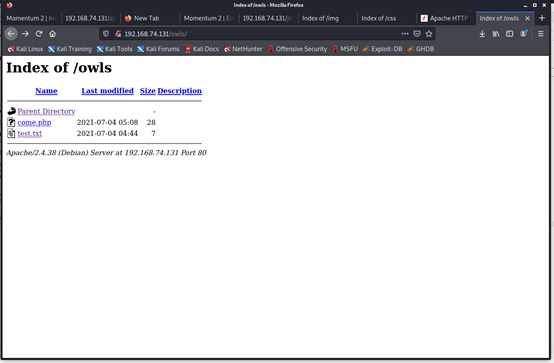Open page actions three-dot menu

click(405, 34)
